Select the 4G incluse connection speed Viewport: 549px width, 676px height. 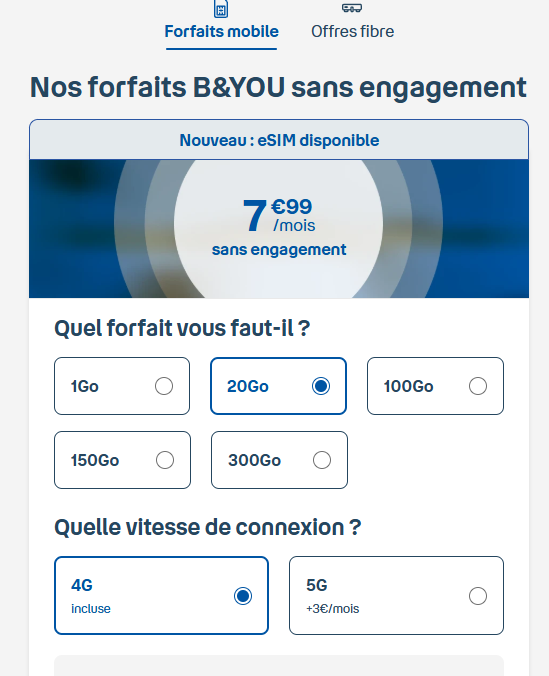tap(161, 595)
